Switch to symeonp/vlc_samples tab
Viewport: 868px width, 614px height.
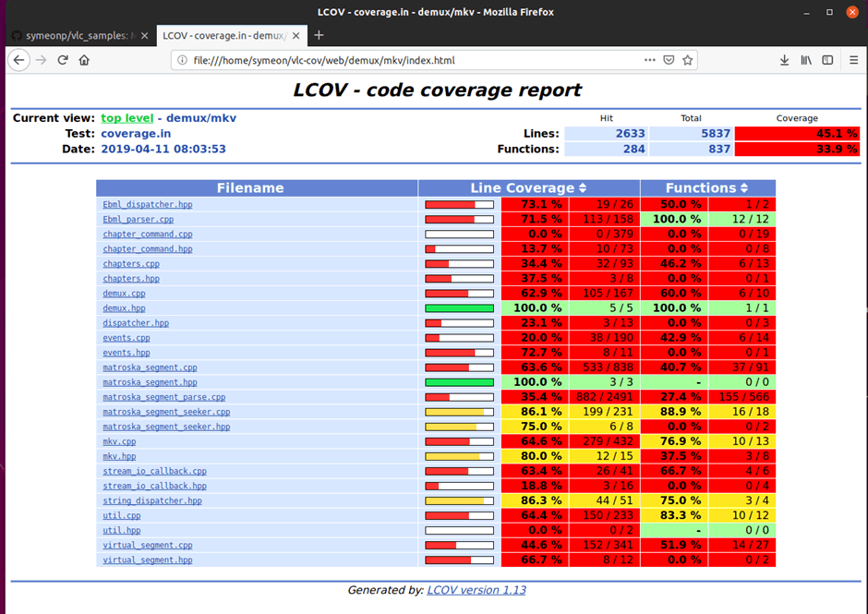coord(80,35)
